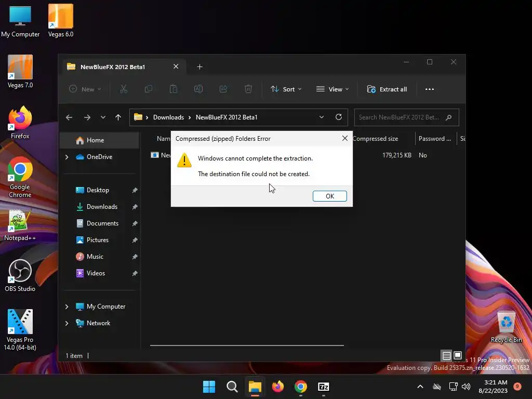Click NewBlueFX 2012 Beta1 breadcrumb segment
Image resolution: width=532 pixels, height=399 pixels.
tap(227, 117)
